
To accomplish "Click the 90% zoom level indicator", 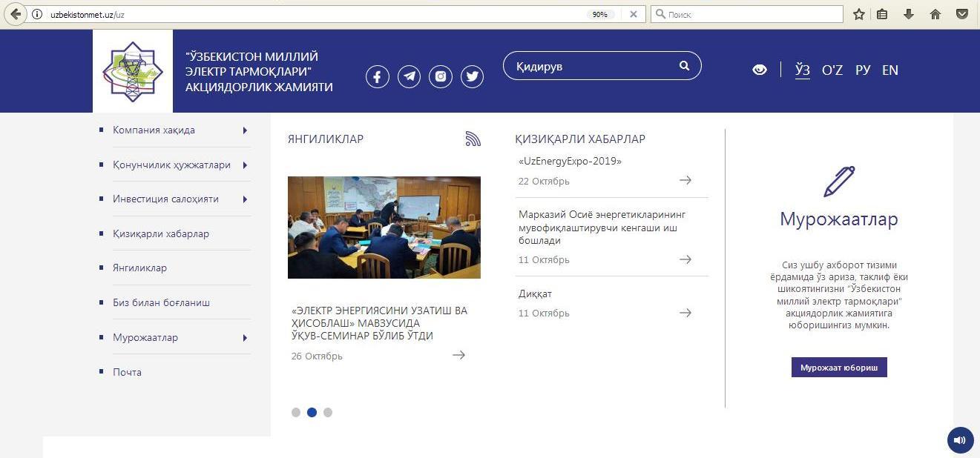I will tap(599, 14).
